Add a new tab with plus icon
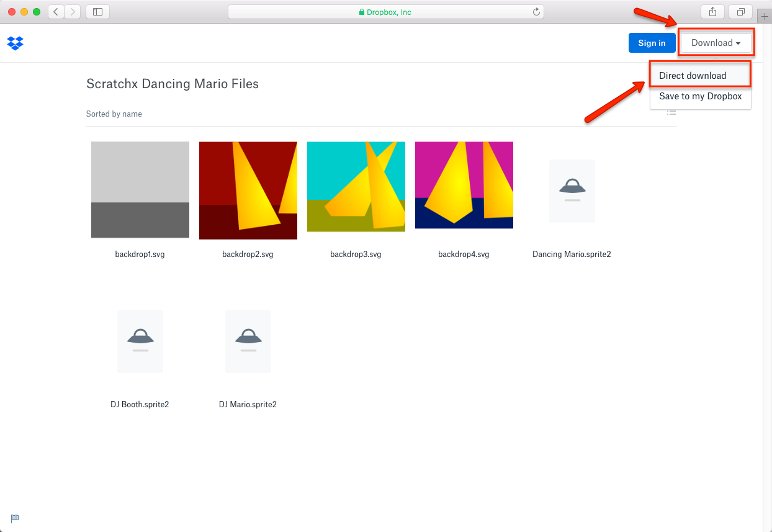The height and width of the screenshot is (532, 772). (765, 17)
